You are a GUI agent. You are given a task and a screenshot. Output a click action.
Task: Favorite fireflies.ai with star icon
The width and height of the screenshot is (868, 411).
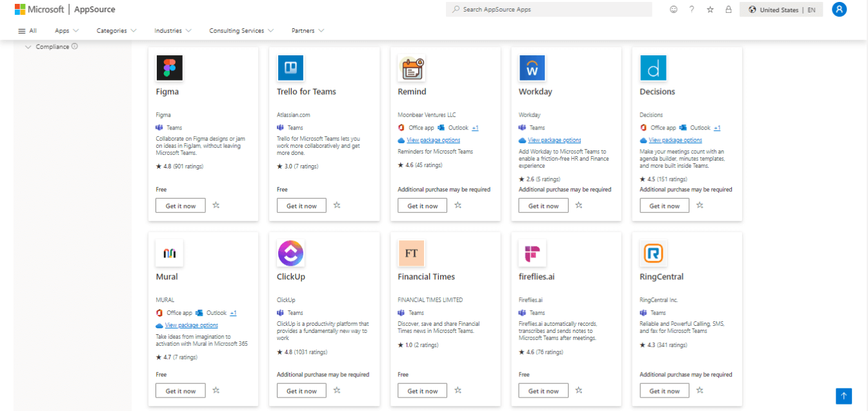(x=579, y=390)
